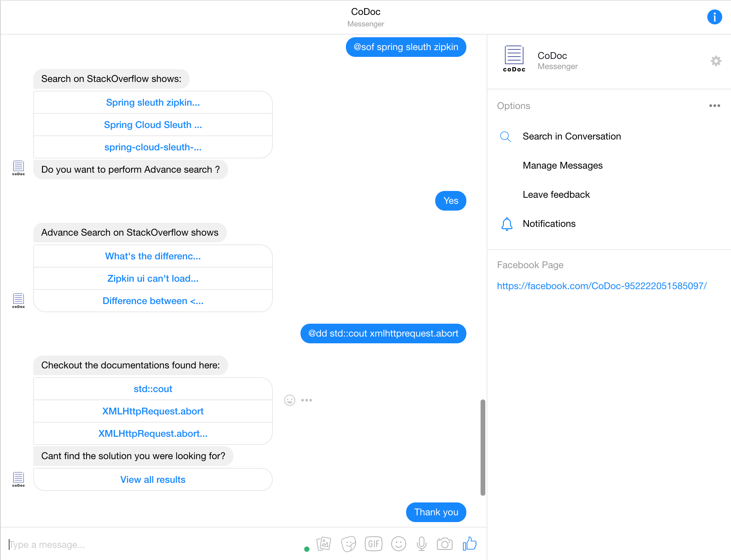Select Manage Messages option
This screenshot has height=560, width=731.
562,166
